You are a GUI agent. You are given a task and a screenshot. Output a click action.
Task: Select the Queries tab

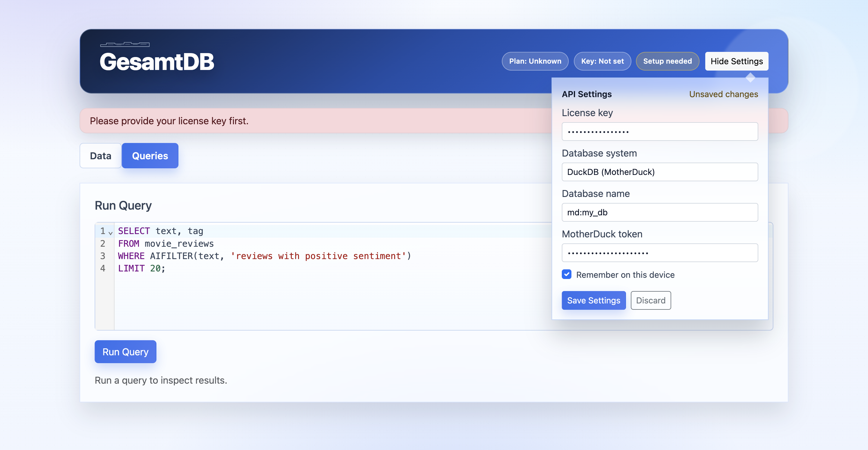[x=150, y=155]
